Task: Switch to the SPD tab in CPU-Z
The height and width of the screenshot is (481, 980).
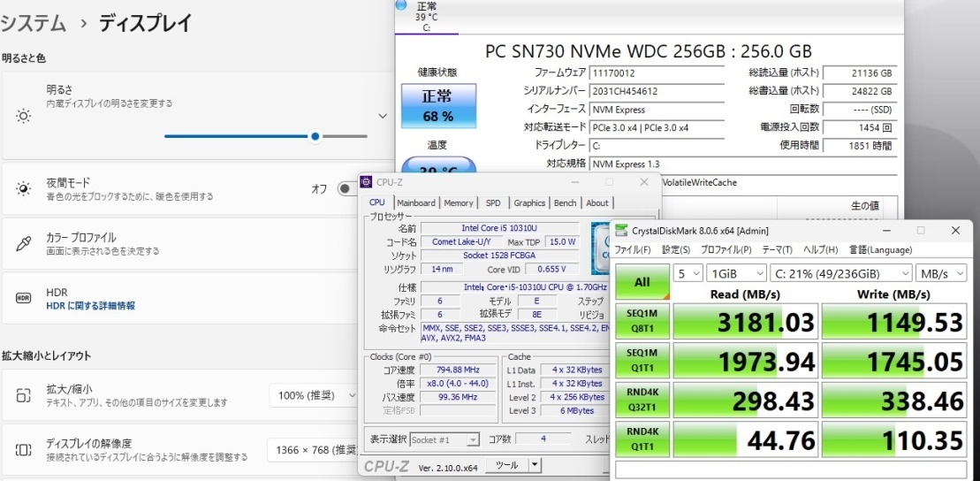Action: [493, 202]
